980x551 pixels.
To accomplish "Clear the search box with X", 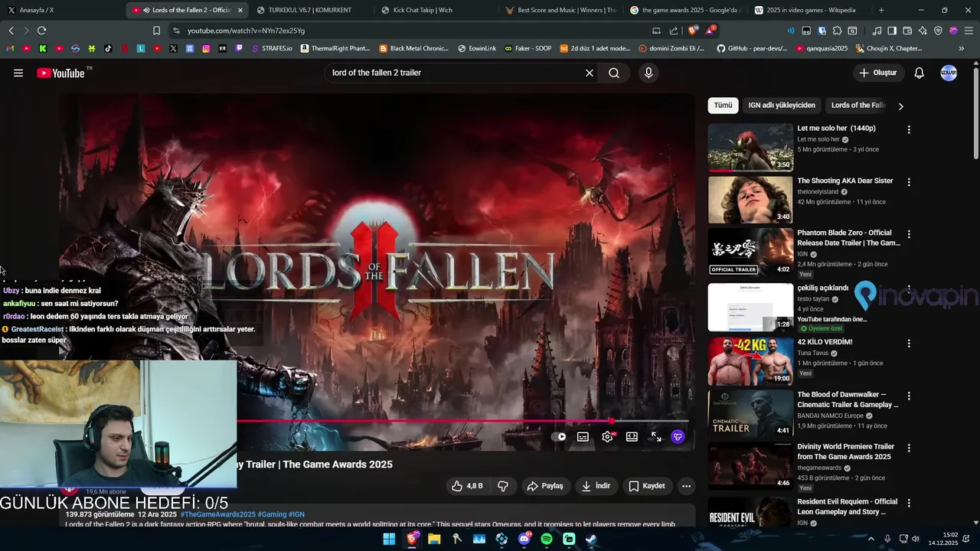I will click(590, 73).
